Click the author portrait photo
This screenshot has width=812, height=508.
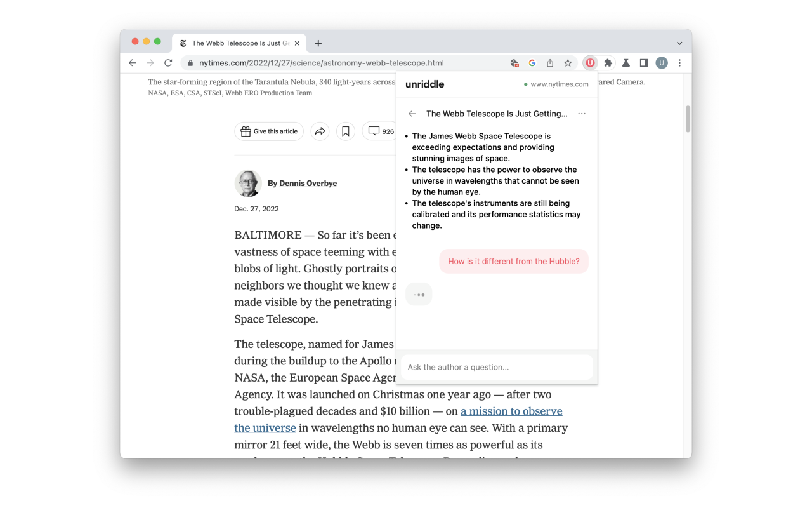coord(248,184)
